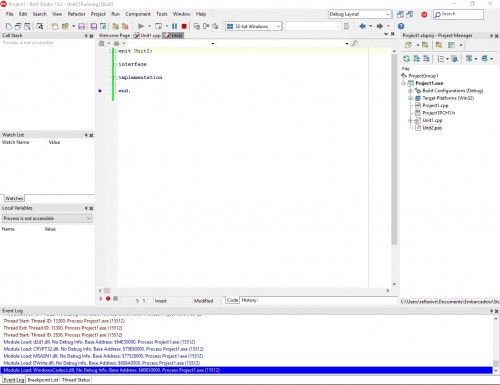Select the Watches tab
Screen dimensions: 500x385
(x=14, y=199)
